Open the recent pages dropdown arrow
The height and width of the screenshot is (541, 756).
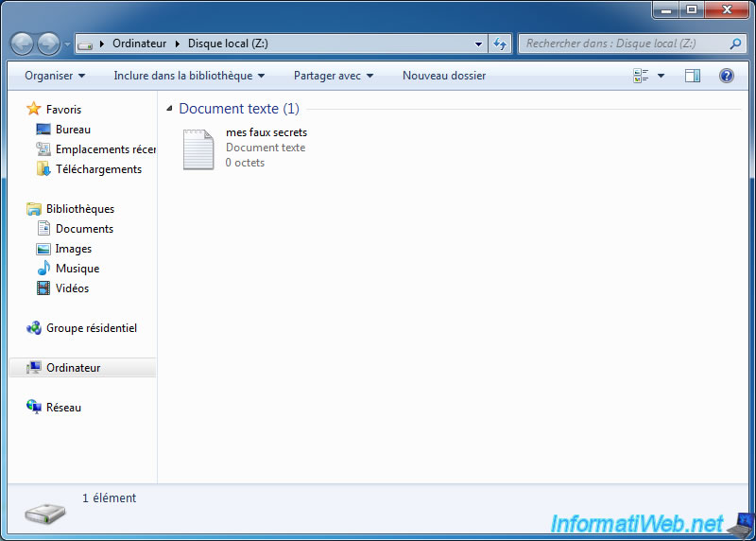pos(67,44)
